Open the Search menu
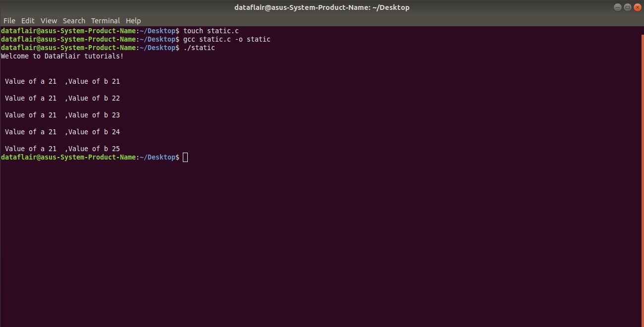The image size is (644, 327). pyautogui.click(x=74, y=20)
